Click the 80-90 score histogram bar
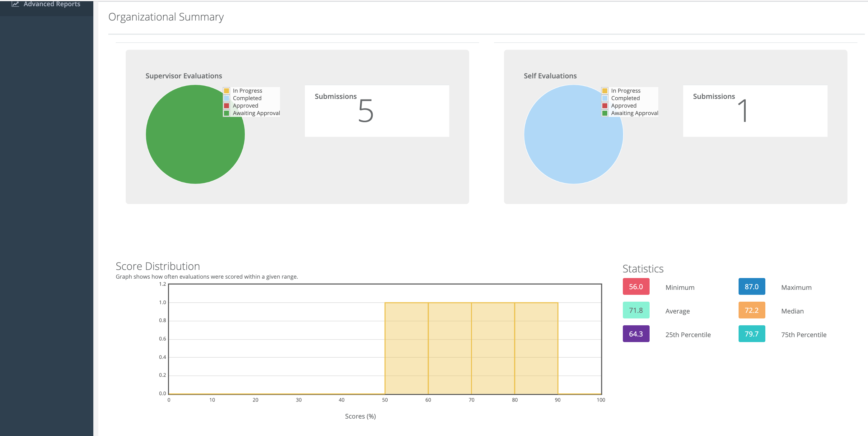The width and height of the screenshot is (868, 436). 536,348
